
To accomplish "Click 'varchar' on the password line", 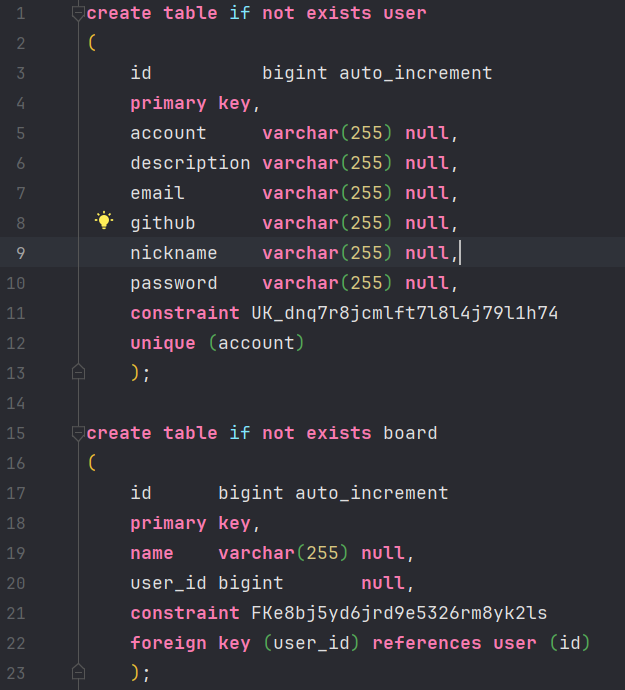I will point(300,283).
